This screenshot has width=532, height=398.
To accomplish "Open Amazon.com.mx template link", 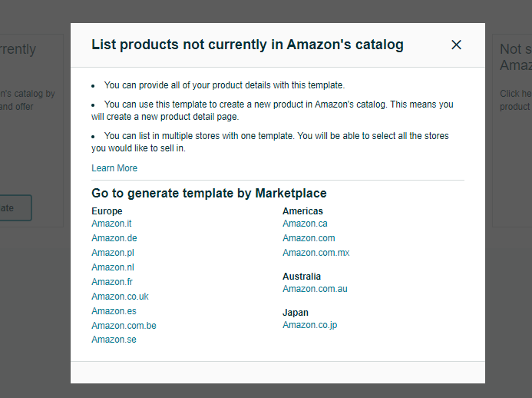I will (x=316, y=253).
